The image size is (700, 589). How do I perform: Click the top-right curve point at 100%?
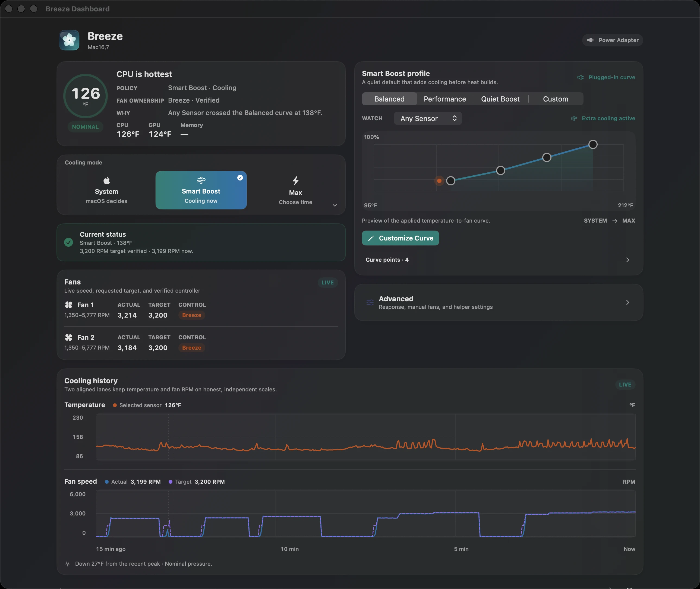[593, 145]
